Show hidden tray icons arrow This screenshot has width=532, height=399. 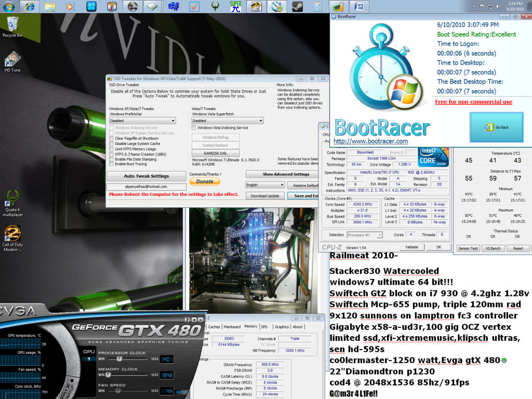pos(474,6)
